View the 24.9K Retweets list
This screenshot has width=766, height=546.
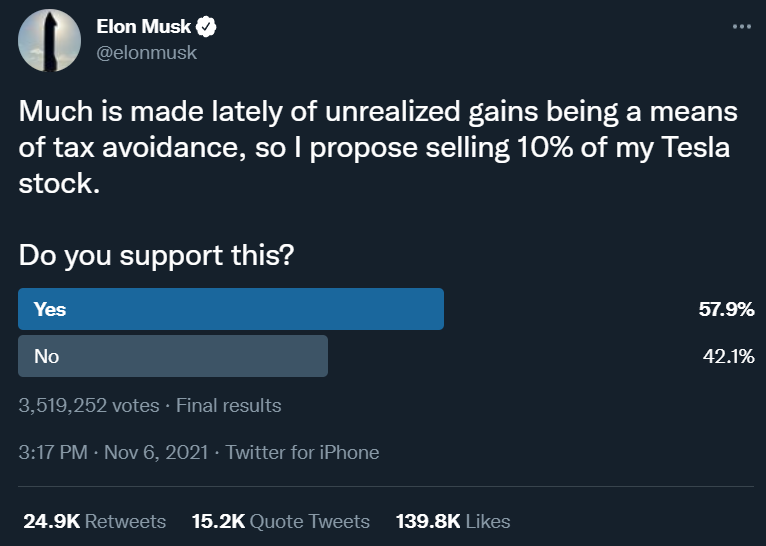tap(94, 521)
